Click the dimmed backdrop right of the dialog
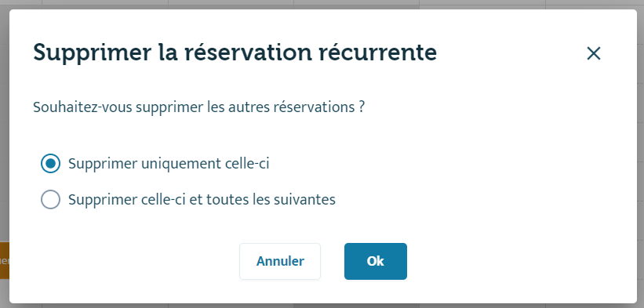This screenshot has height=308, width=644. click(640, 156)
